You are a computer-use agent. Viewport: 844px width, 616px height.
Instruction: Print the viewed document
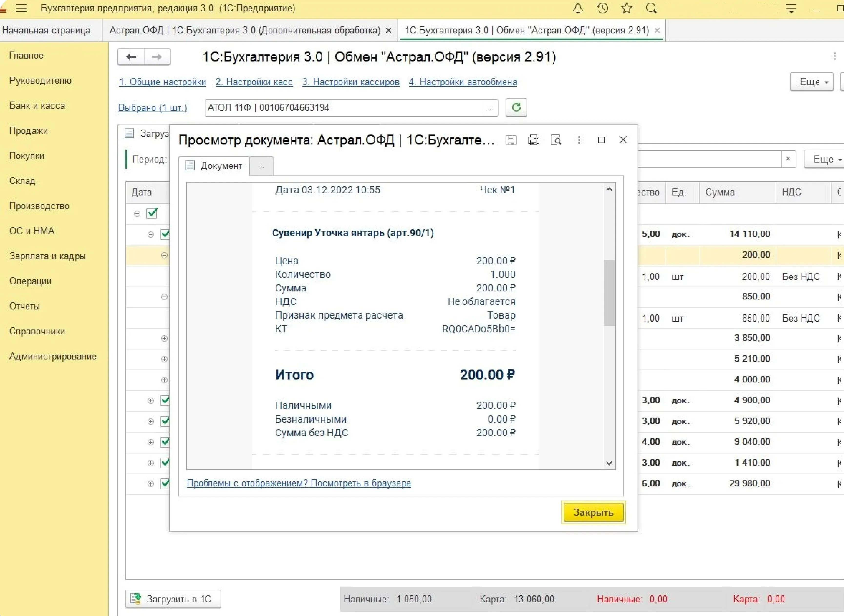pos(533,140)
